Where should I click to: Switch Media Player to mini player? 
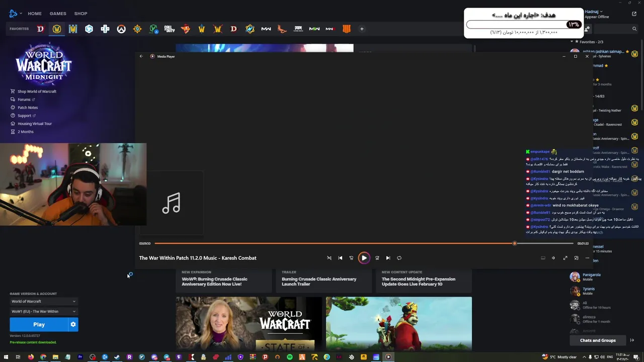[x=576, y=258]
